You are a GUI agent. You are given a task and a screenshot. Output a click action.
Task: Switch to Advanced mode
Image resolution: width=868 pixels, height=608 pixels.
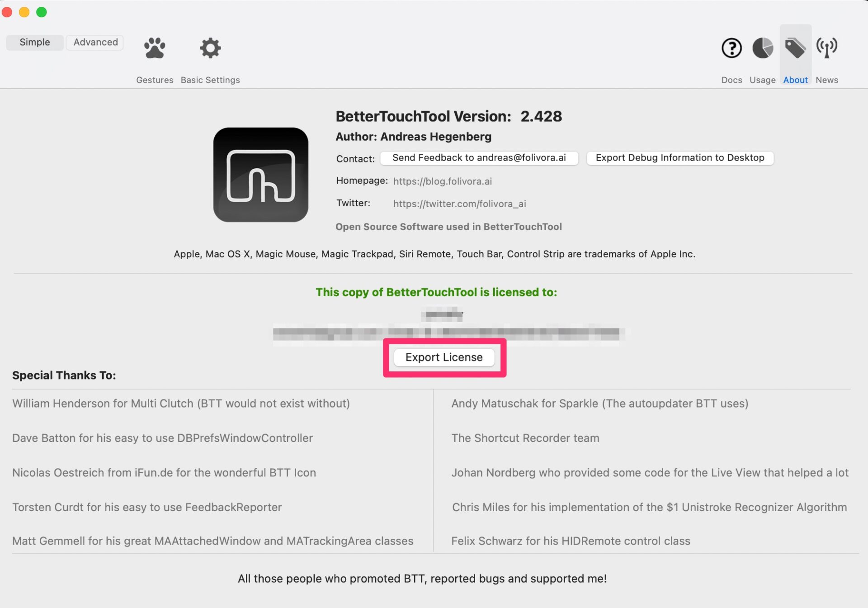[95, 42]
